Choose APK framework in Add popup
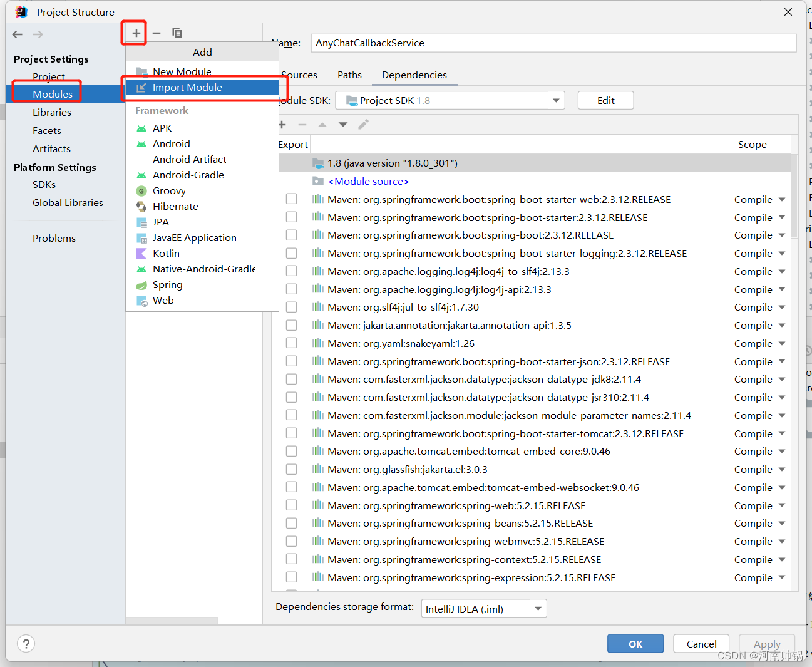The width and height of the screenshot is (812, 667). (202, 128)
